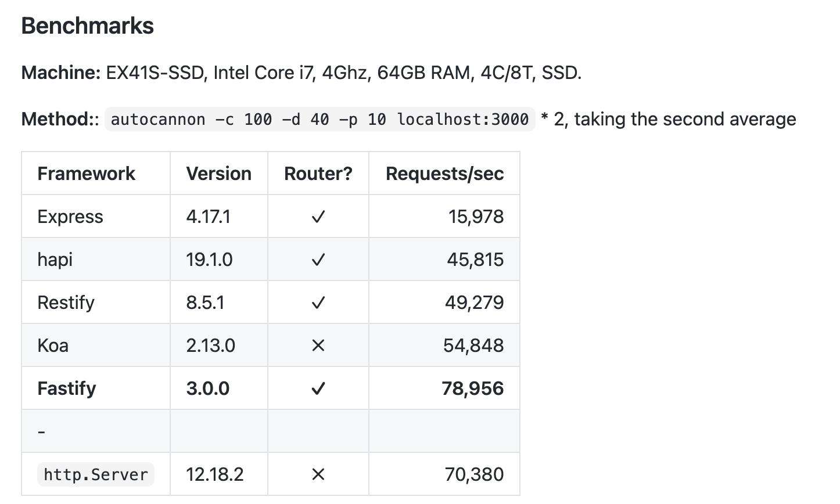Select the bold Fastify framework cell
The image size is (840, 504).
pos(96,388)
